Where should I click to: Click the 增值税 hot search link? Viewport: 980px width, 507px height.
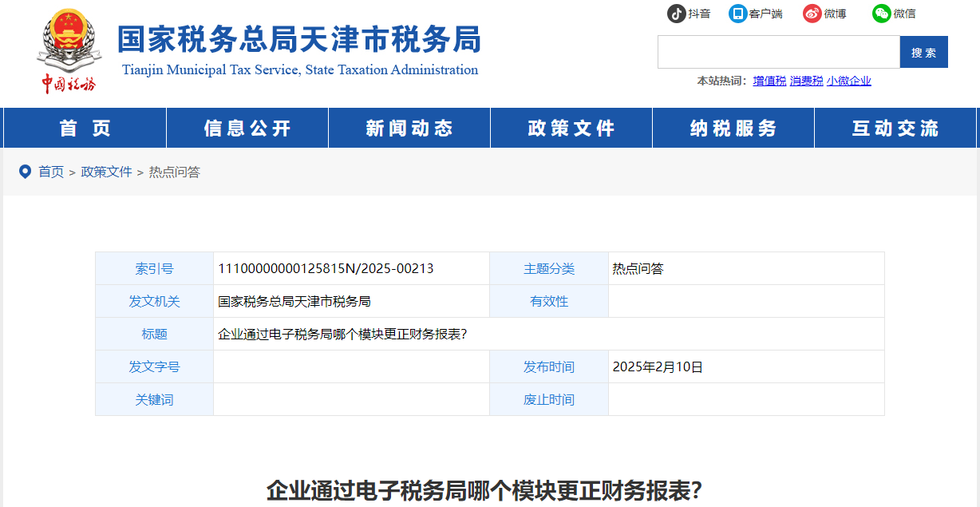pos(769,81)
